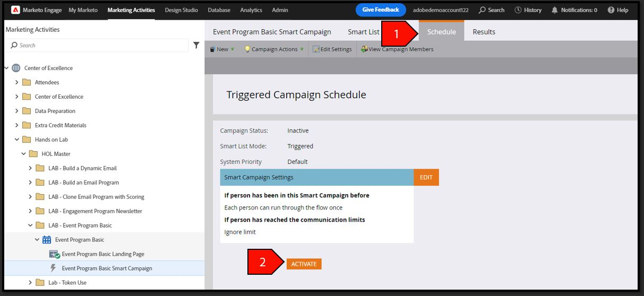Click the Edit Settings toolbar icon

(x=316, y=49)
